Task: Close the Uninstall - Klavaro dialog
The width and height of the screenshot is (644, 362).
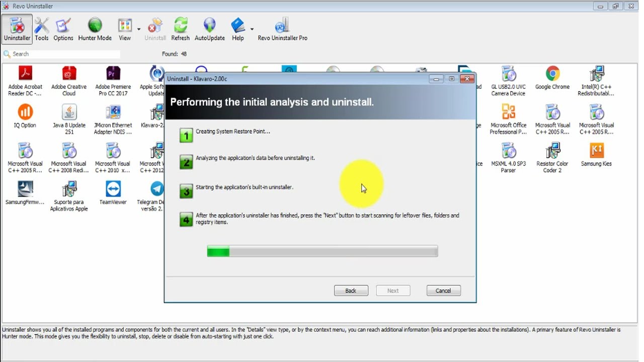Action: 467,78
